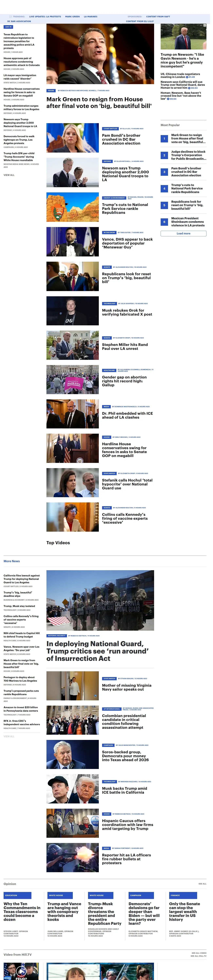The height and width of the screenshot is (980, 213).
Task: Click the 'Healthcare' tag on abortion Gallup story
Action: tap(109, 370)
